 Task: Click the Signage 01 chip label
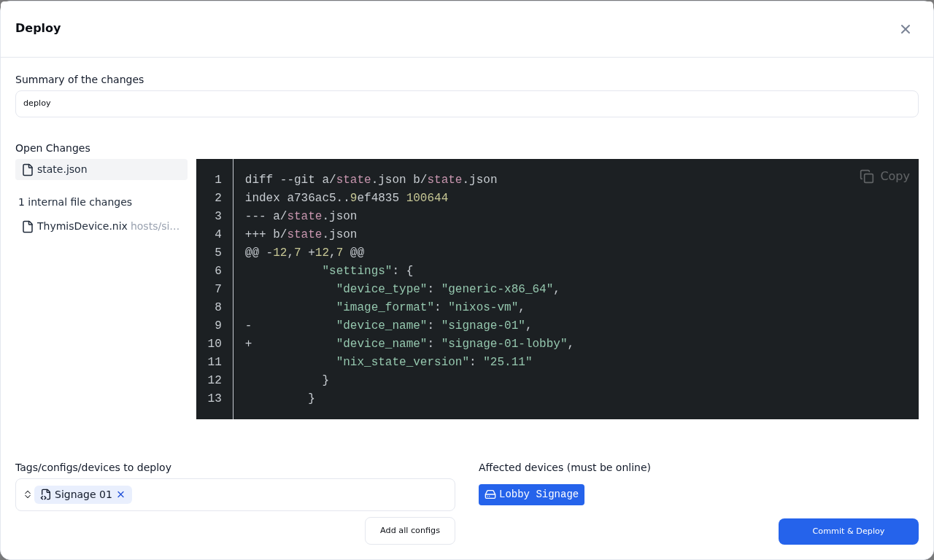pyautogui.click(x=83, y=494)
